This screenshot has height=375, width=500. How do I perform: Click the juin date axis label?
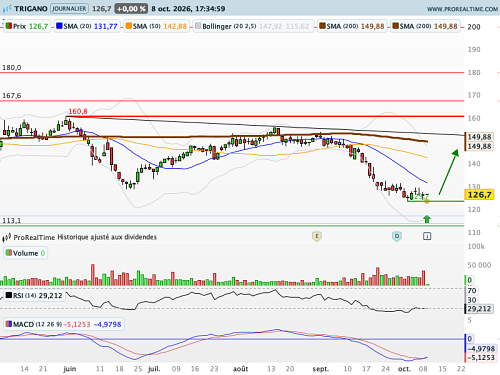click(70, 369)
